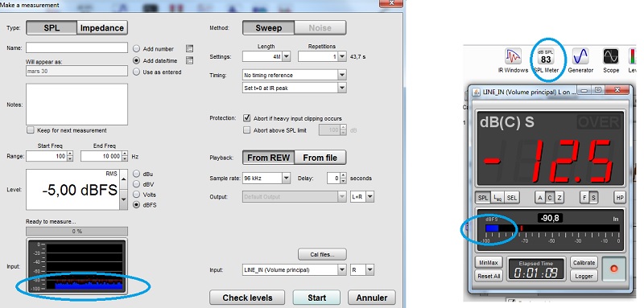The image size is (644, 308).
Task: Expand the sweep Length dropdown
Action: [287, 56]
